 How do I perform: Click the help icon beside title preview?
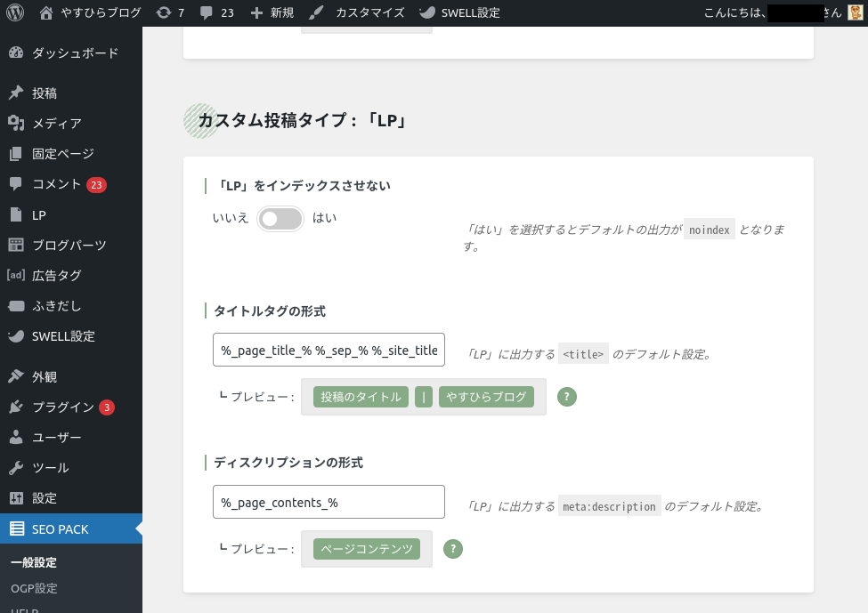coord(567,397)
